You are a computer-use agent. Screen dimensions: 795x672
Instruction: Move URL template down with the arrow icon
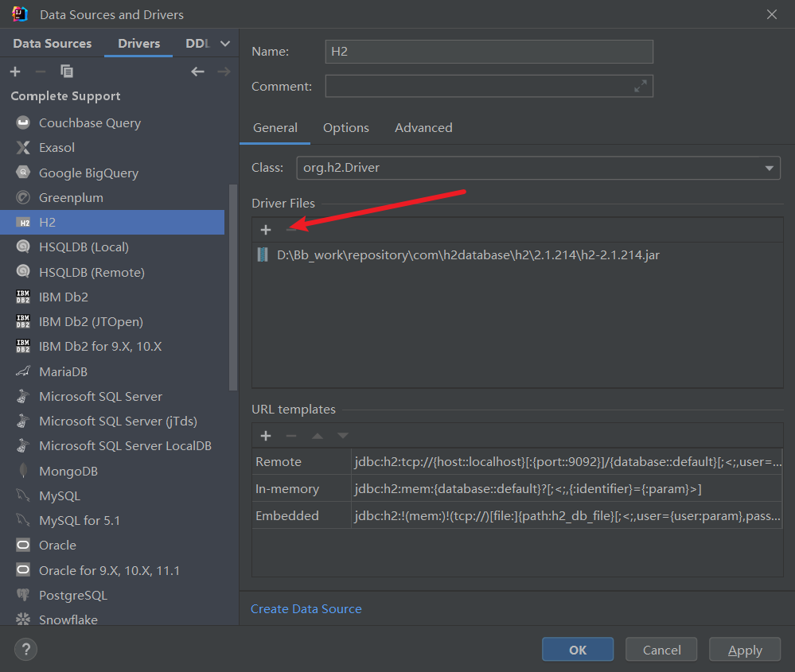click(x=343, y=436)
